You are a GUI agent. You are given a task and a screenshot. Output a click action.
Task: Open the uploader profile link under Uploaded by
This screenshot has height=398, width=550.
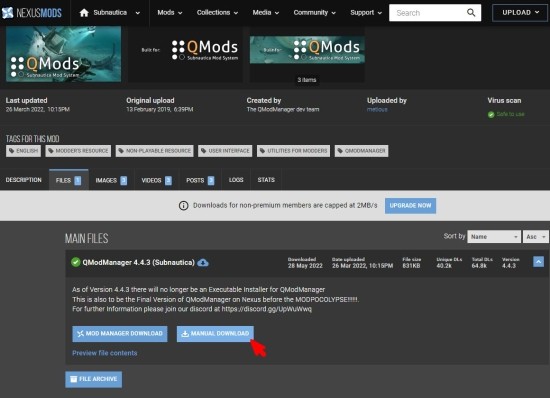point(377,109)
